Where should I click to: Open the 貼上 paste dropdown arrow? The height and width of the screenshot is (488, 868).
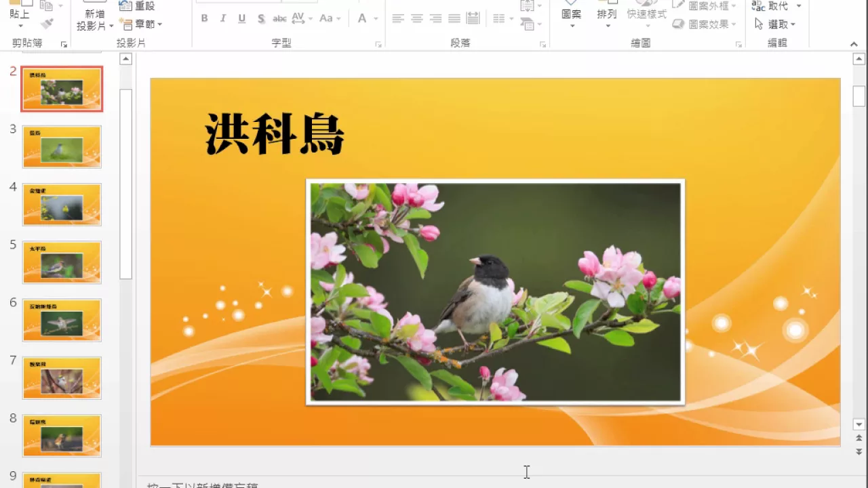point(20,26)
